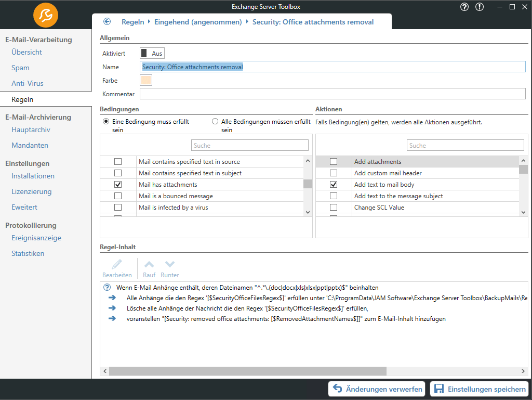This screenshot has width=532, height=400.
Task: Click the orange wrench application logo
Action: [46, 15]
